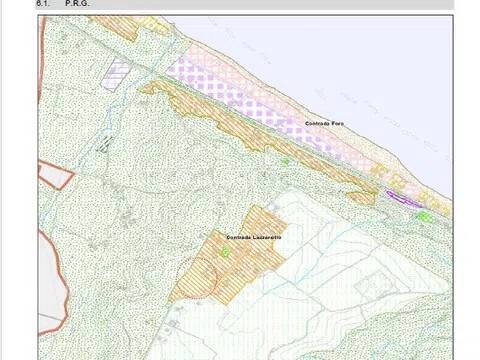Click the "Contrada Lazzaretto" map label
Viewport: 480px width, 360px height.
click(254, 237)
